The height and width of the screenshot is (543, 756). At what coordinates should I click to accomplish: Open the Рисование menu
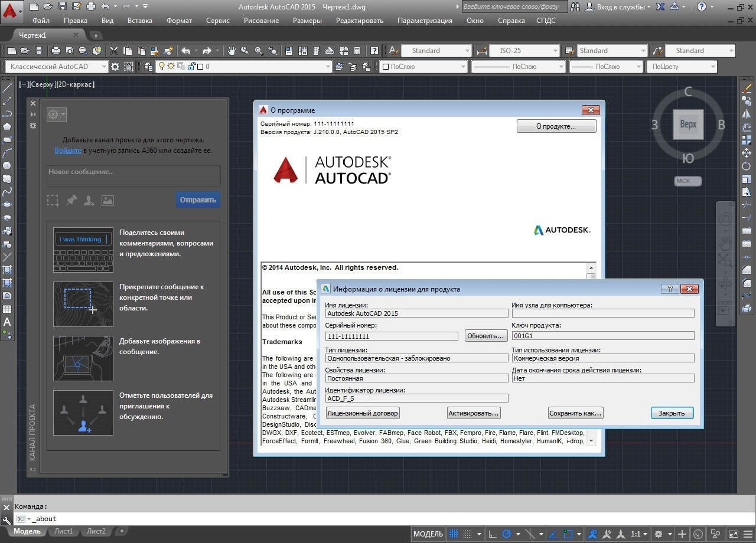pos(261,20)
